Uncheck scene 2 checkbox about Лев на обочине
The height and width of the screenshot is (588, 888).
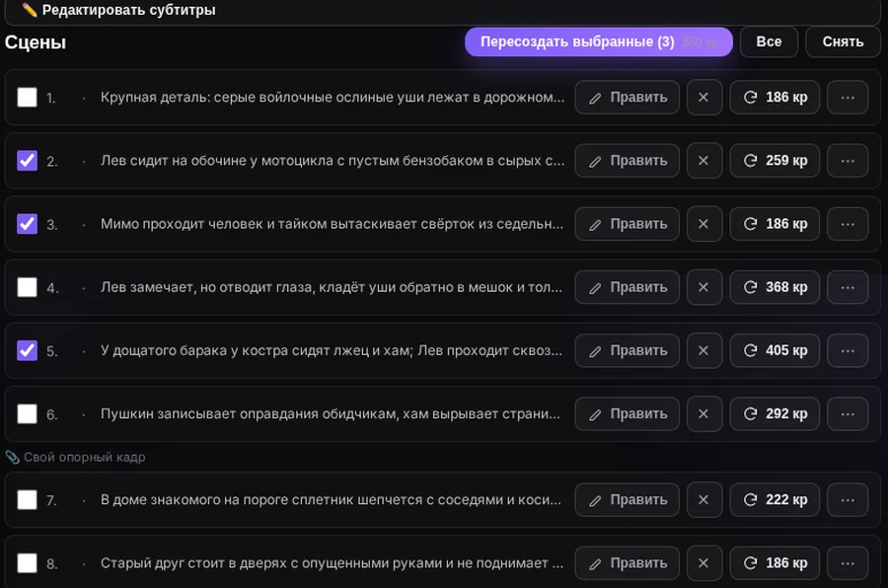(28, 161)
